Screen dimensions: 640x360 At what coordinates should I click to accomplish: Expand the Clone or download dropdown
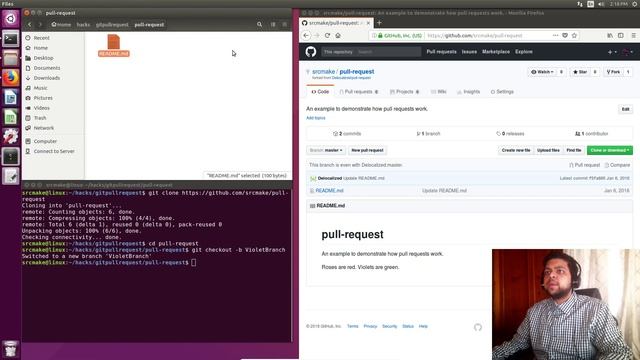pos(610,150)
